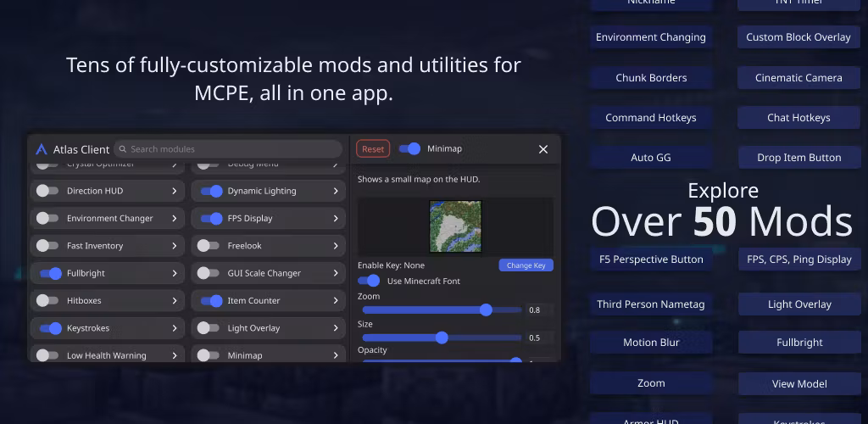This screenshot has width=868, height=424.
Task: Turn off the Keystrokes toggle
Action: (50, 328)
